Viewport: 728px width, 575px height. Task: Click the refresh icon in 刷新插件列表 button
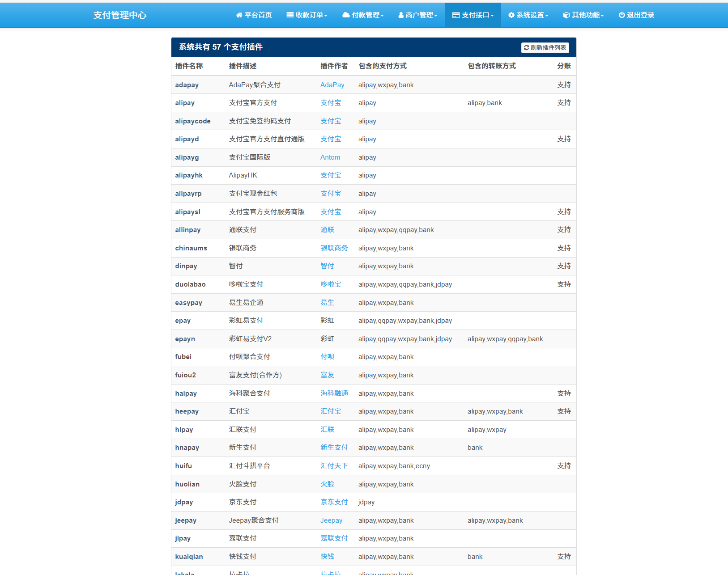pos(527,47)
